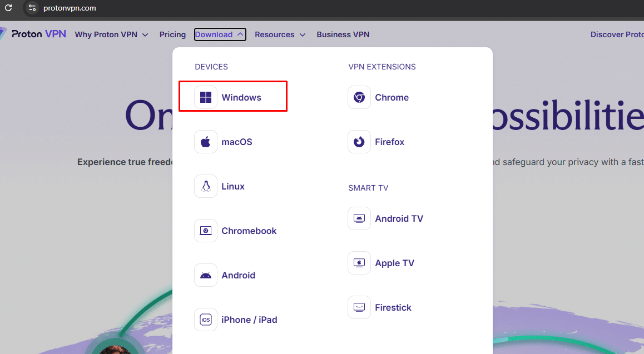Click the Chromebook laptop icon
This screenshot has width=644, height=354.
pyautogui.click(x=206, y=231)
